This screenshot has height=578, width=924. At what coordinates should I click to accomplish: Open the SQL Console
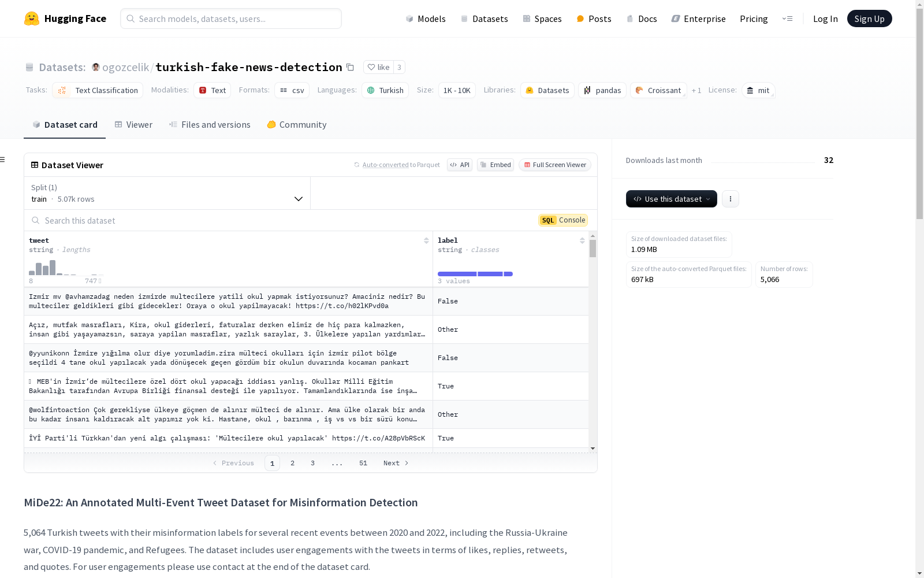563,220
